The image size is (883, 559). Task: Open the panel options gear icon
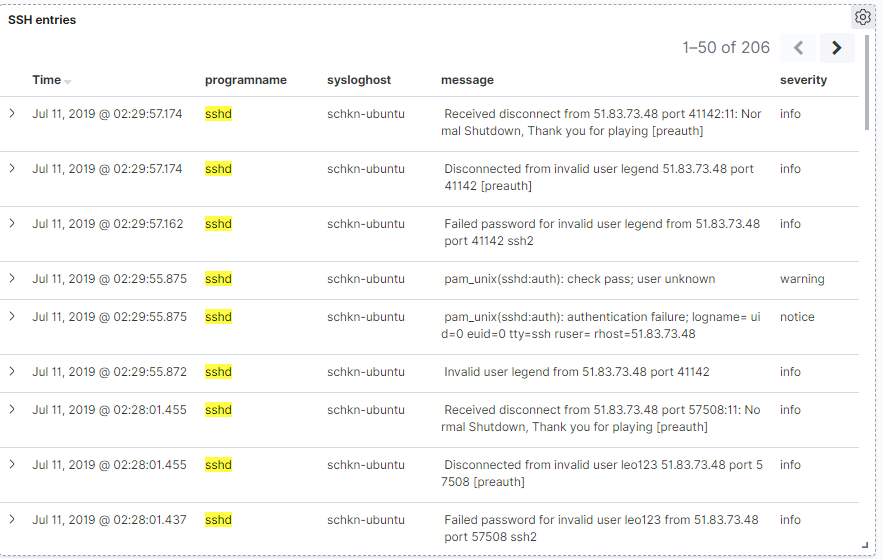[x=862, y=17]
